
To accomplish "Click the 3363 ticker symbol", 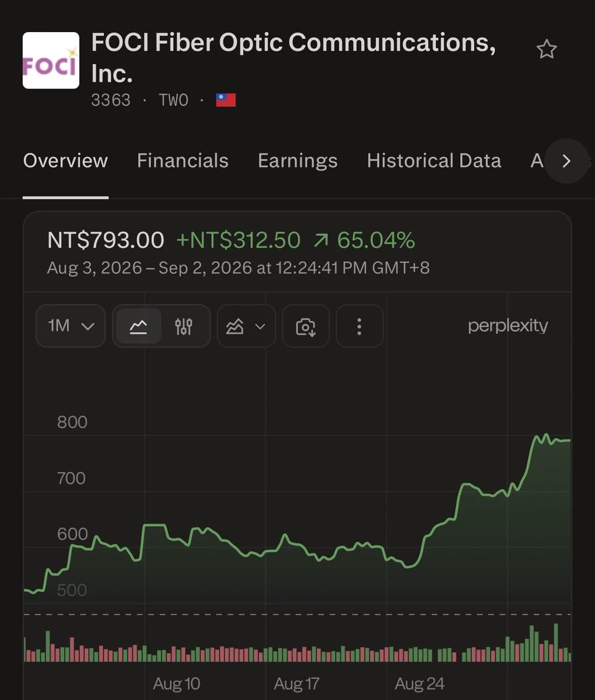I will 111,100.
